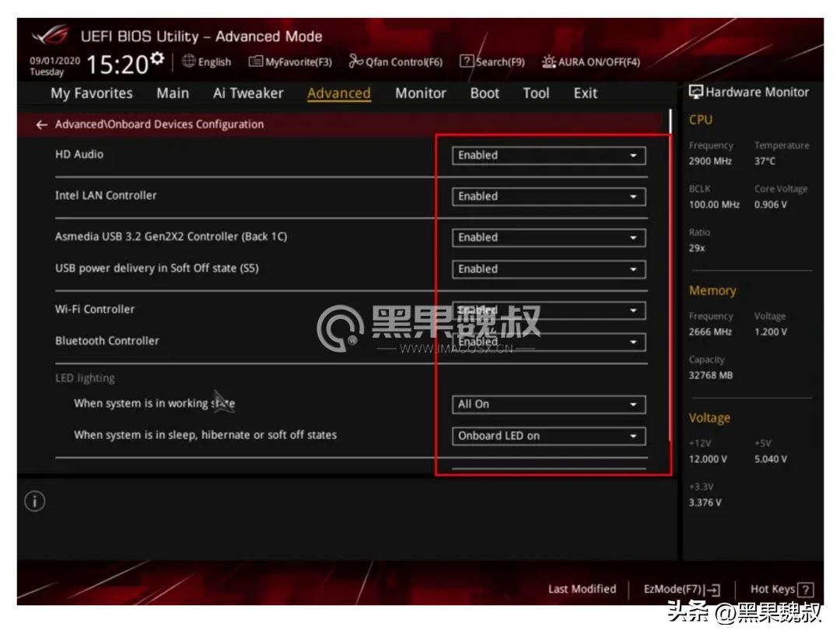The image size is (840, 641).
Task: Toggle the Bluetooth Controller state
Action: coord(548,341)
